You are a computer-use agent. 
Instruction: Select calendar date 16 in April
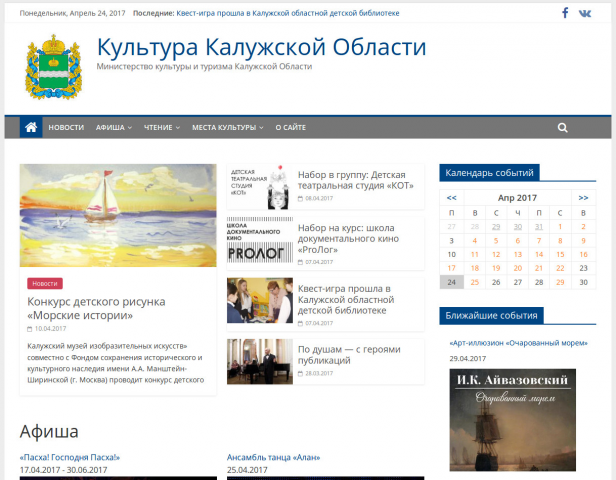point(583,255)
